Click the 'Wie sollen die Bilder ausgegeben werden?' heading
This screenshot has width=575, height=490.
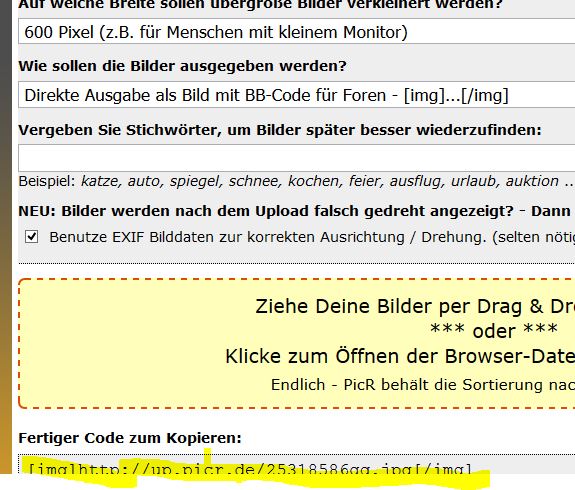point(182,66)
